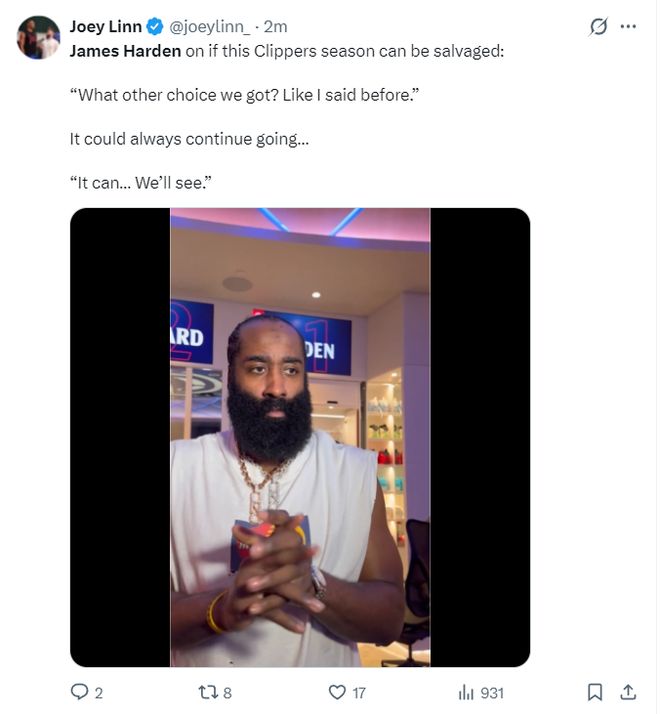Open view analytics bar chart icon

(465, 692)
